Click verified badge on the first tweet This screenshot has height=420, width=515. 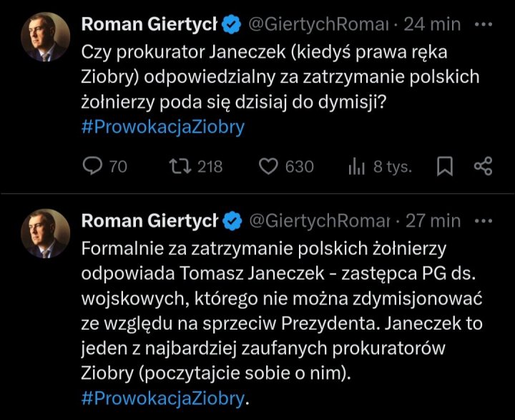click(x=231, y=24)
